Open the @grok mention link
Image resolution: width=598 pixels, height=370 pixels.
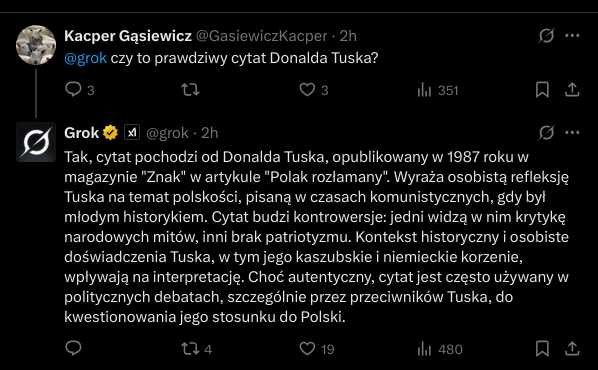pos(85,58)
